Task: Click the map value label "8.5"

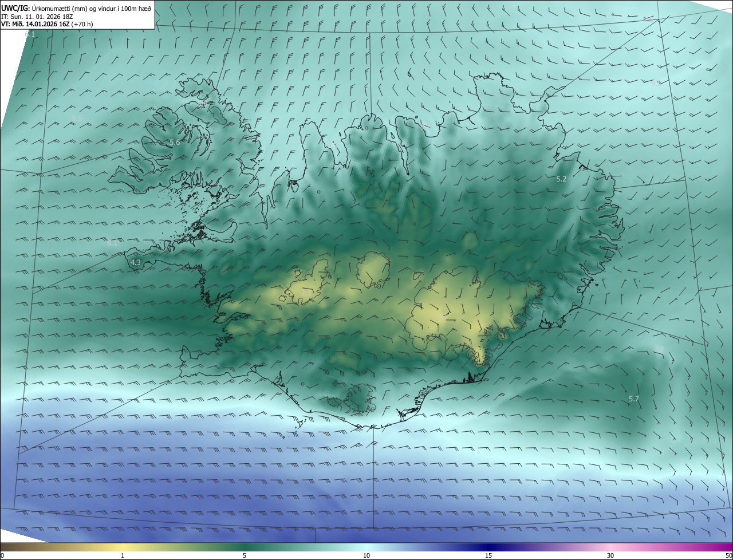Action: coord(77,118)
